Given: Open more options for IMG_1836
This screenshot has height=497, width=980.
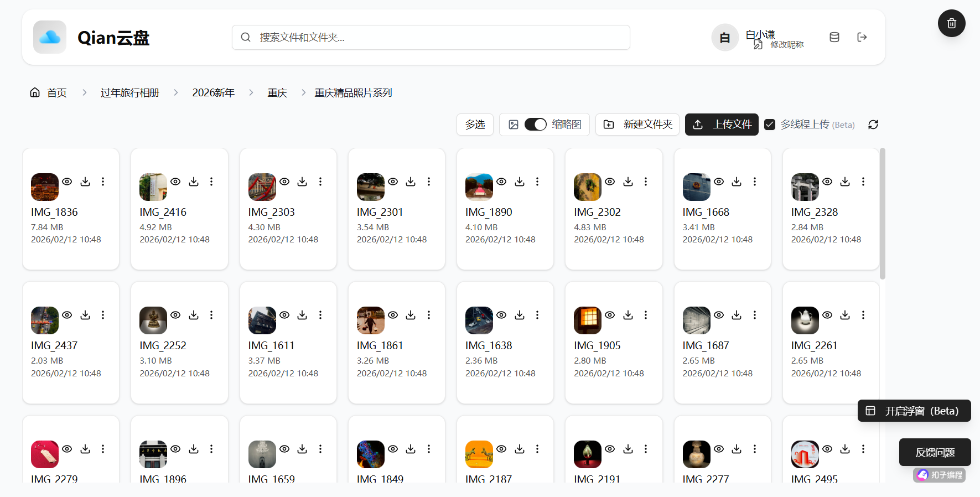Looking at the screenshot, I should point(103,182).
